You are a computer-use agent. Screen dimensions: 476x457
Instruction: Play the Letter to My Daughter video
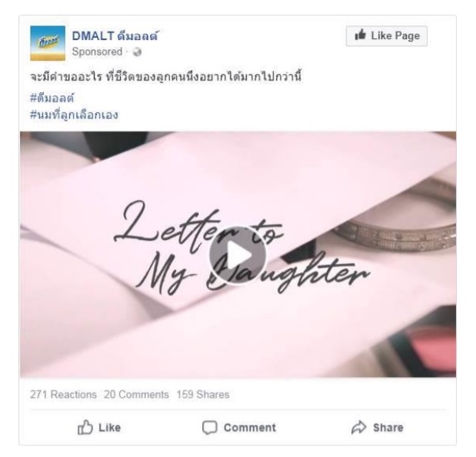tap(238, 255)
